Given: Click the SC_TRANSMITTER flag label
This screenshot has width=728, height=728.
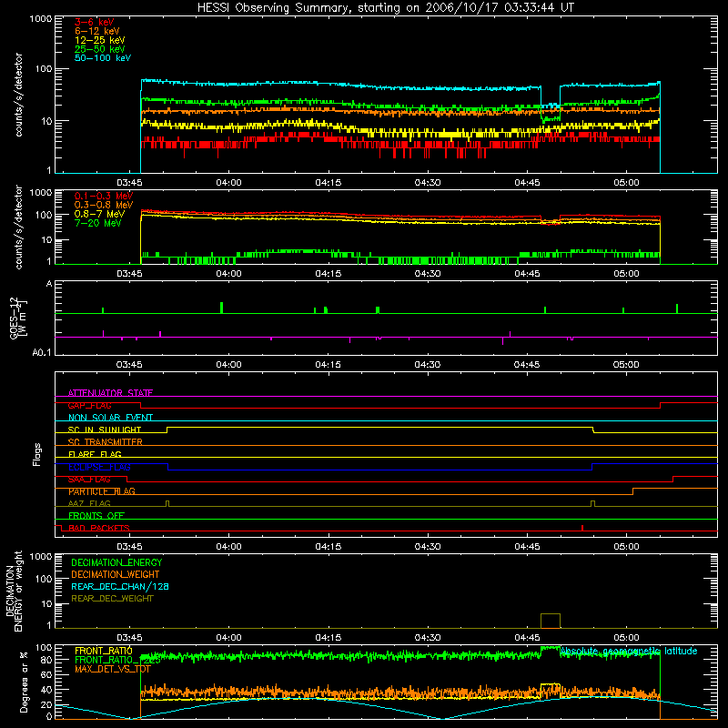Looking at the screenshot, I should click(105, 442).
